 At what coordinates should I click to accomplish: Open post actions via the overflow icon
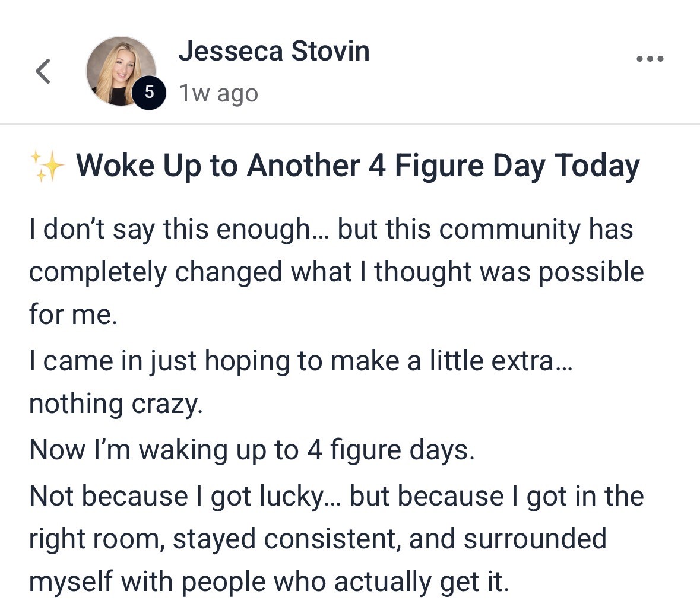point(651,58)
